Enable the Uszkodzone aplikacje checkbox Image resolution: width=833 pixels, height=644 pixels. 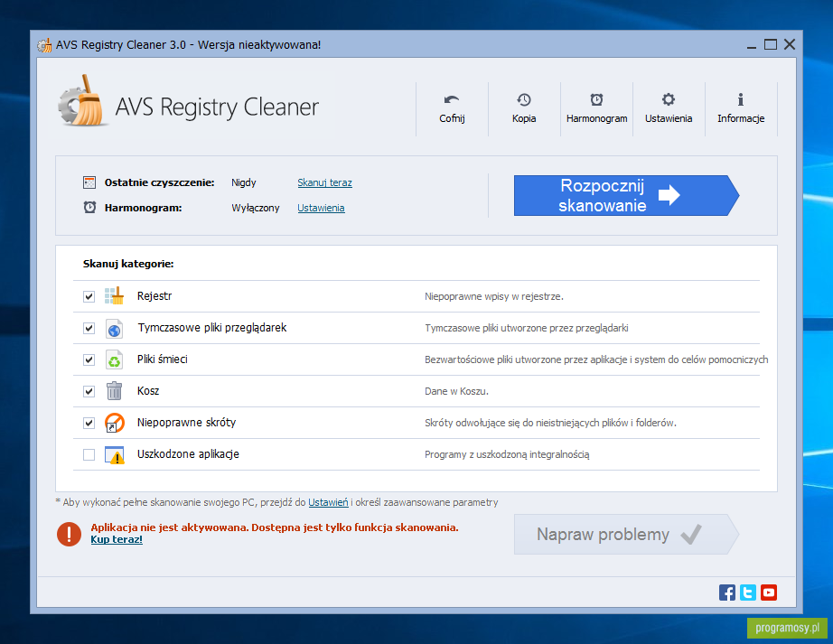coord(89,454)
